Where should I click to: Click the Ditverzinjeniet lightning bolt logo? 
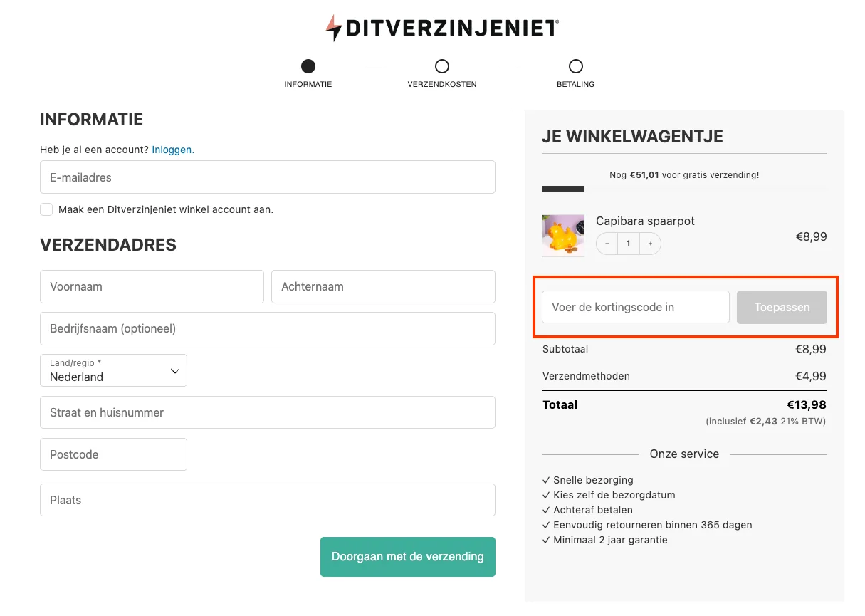[334, 27]
